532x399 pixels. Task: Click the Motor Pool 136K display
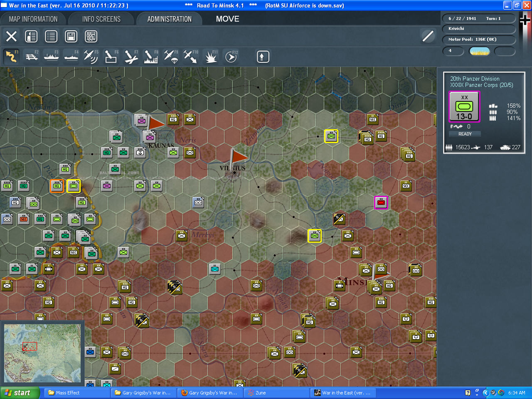479,39
